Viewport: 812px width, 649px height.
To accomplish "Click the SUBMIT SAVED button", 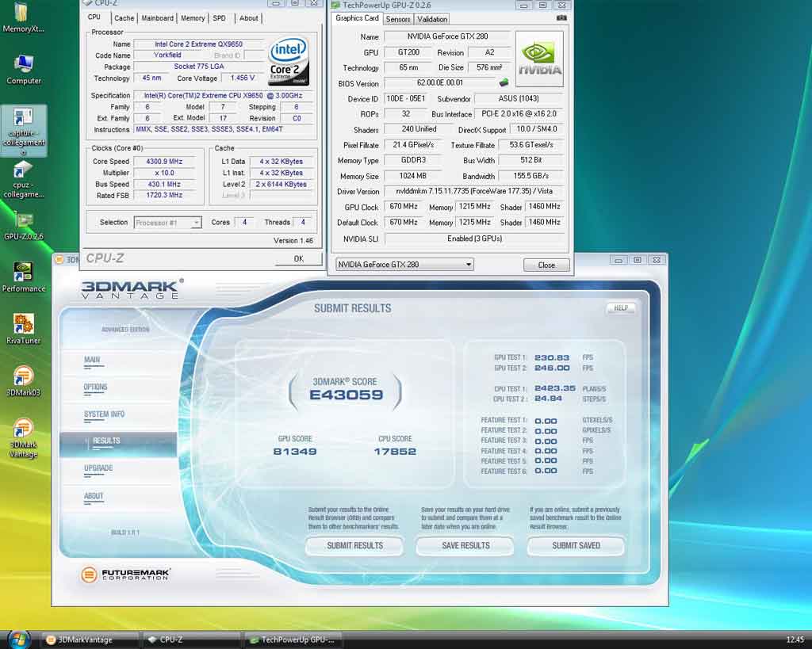I will tap(576, 545).
